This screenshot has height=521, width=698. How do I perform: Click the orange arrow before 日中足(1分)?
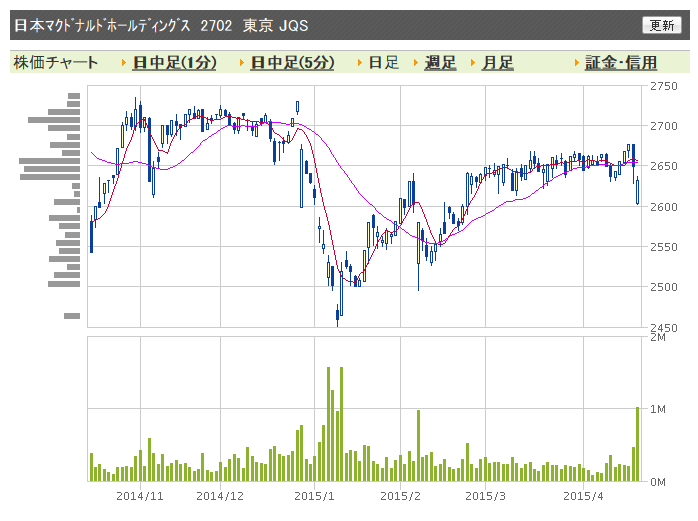coord(124,63)
